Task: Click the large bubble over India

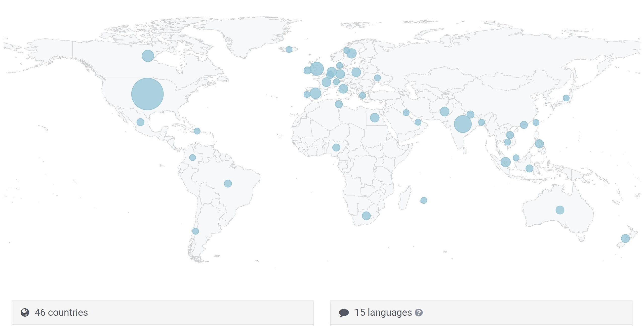Action: [x=463, y=124]
